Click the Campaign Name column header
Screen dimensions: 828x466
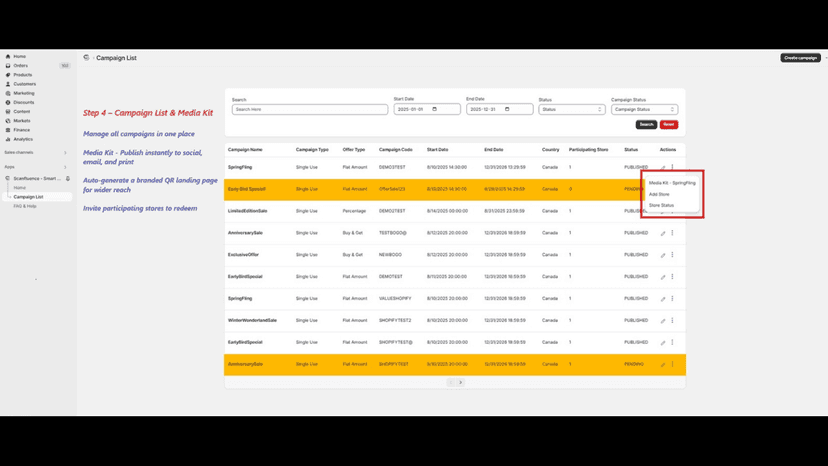245,150
